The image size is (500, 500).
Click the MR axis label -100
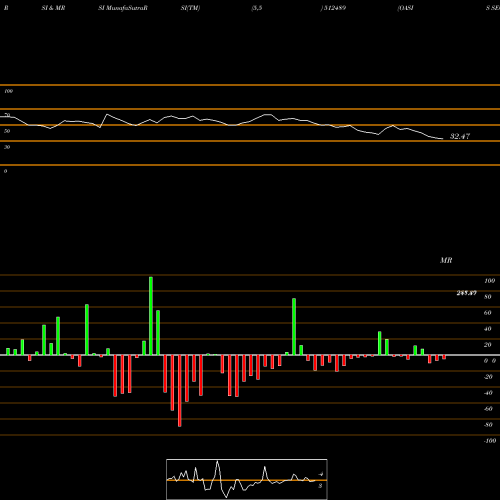tap(490, 441)
